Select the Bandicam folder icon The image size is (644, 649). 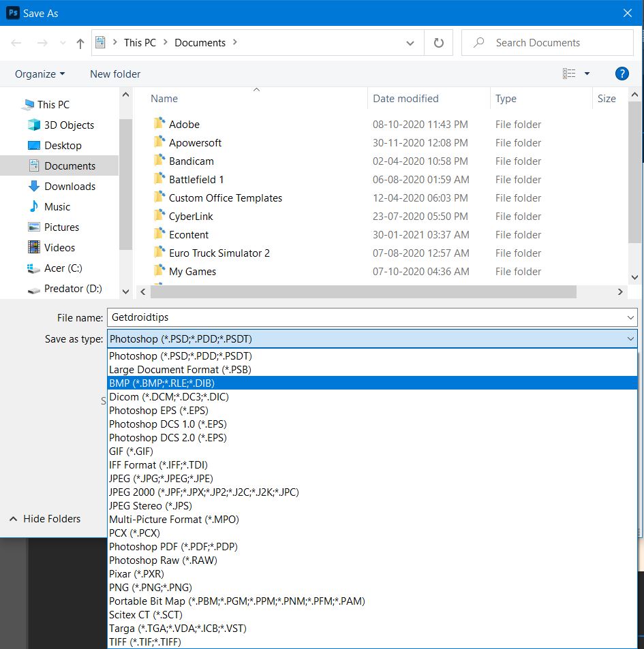click(159, 160)
